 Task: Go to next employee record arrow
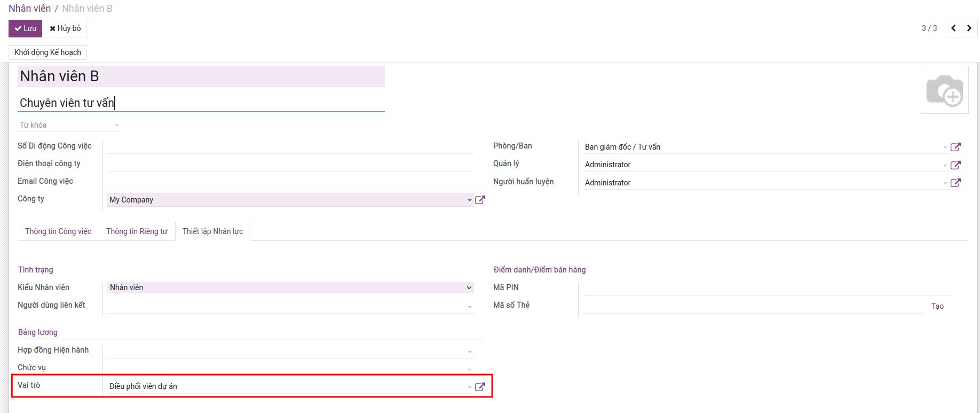point(969,28)
